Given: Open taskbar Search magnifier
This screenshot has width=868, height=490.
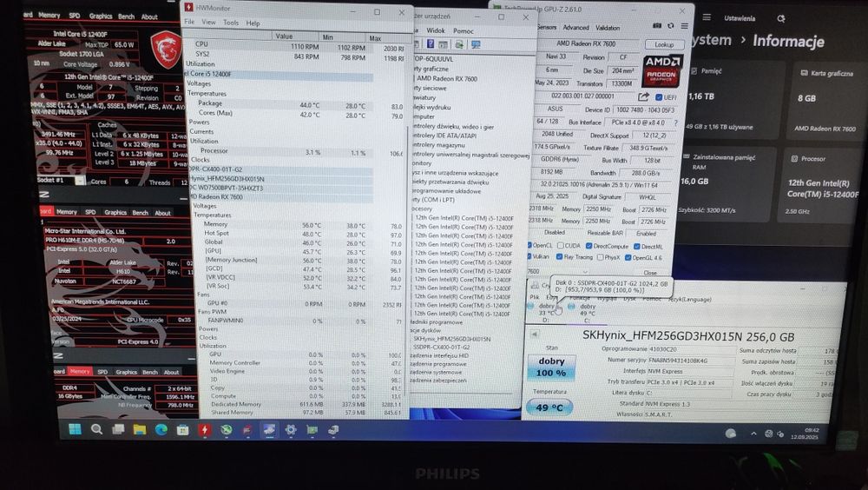Looking at the screenshot, I should tap(96, 429).
